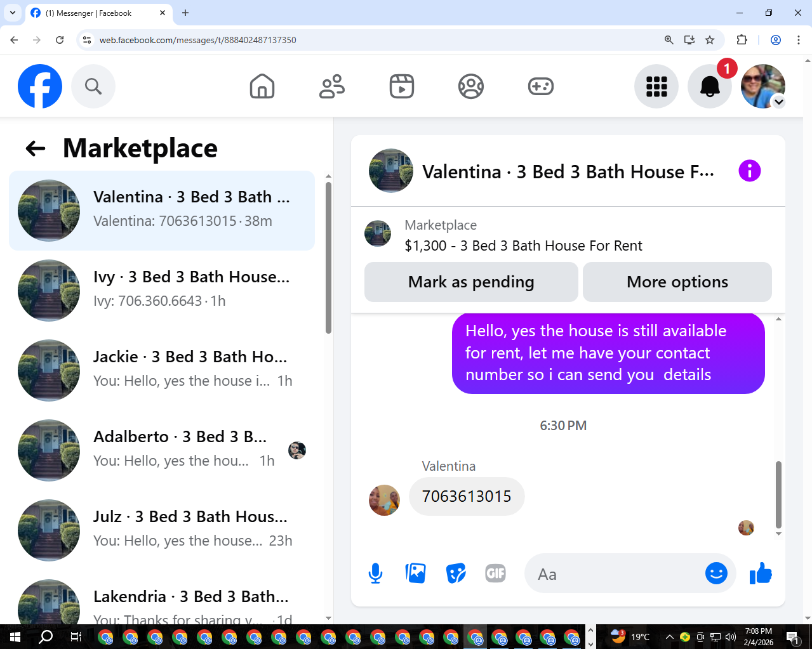
Task: Open the Adalberto conversation in the list
Action: [162, 450]
